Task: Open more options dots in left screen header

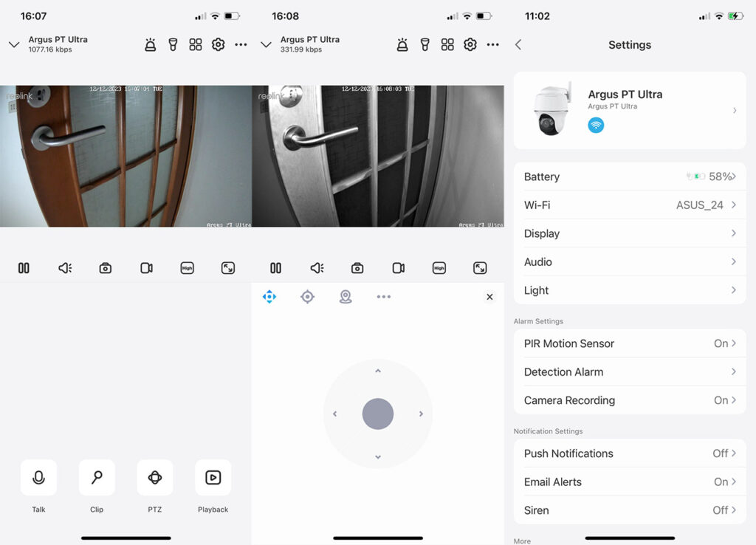Action: tap(241, 45)
